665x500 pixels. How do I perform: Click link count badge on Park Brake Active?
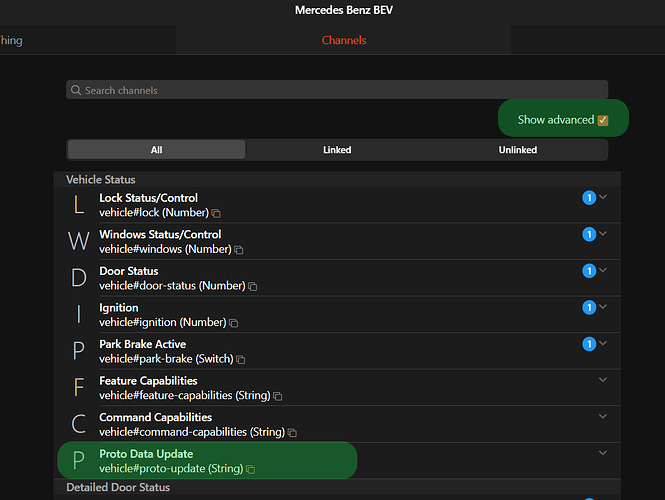click(589, 344)
